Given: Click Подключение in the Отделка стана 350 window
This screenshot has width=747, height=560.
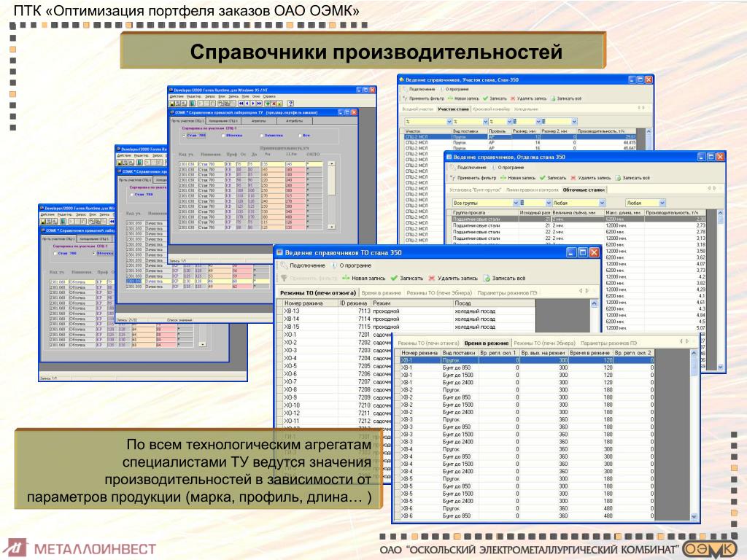Looking at the screenshot, I should [x=468, y=168].
